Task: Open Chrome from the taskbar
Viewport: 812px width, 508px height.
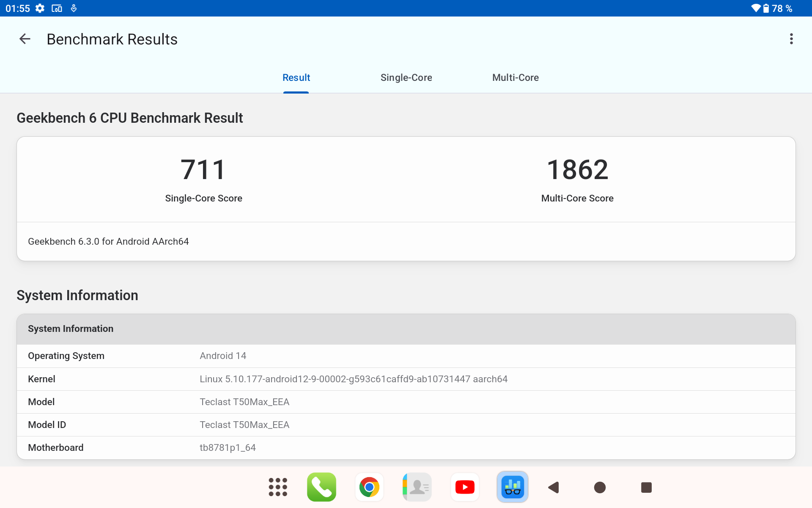Action: (369, 487)
